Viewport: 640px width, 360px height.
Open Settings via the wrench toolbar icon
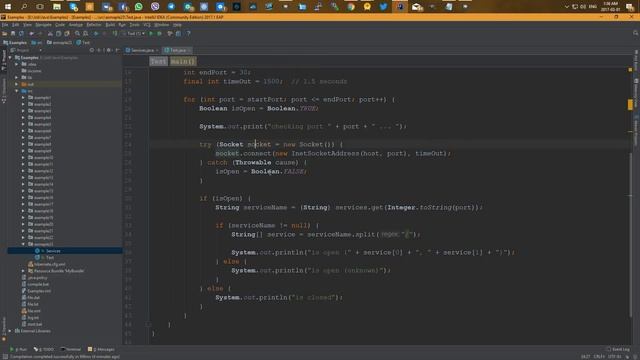point(170,33)
